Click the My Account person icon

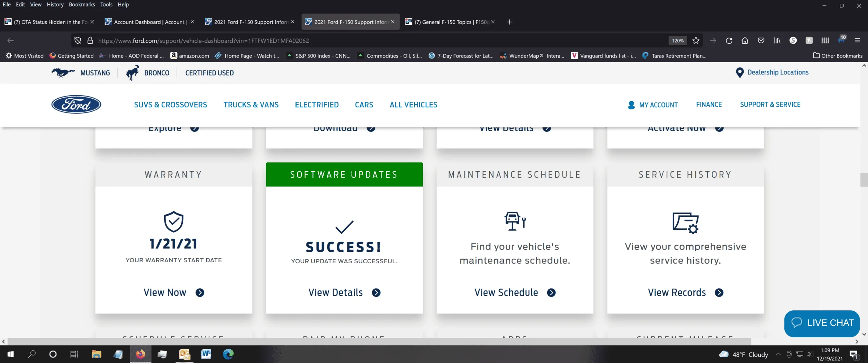[x=631, y=105]
